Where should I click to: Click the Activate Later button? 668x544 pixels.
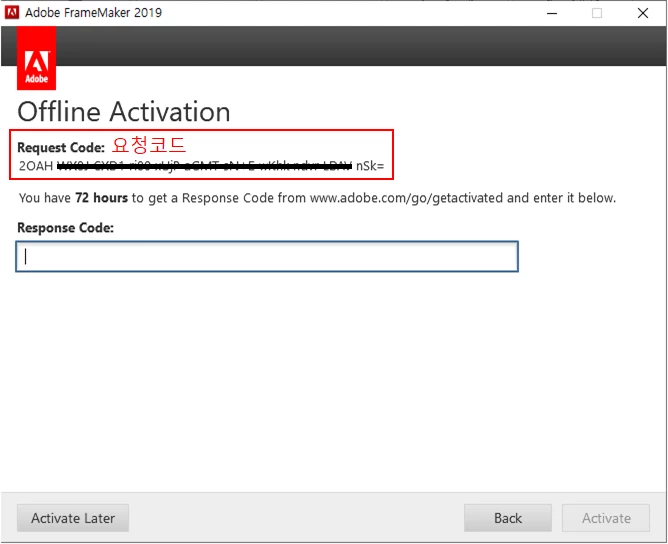point(73,518)
